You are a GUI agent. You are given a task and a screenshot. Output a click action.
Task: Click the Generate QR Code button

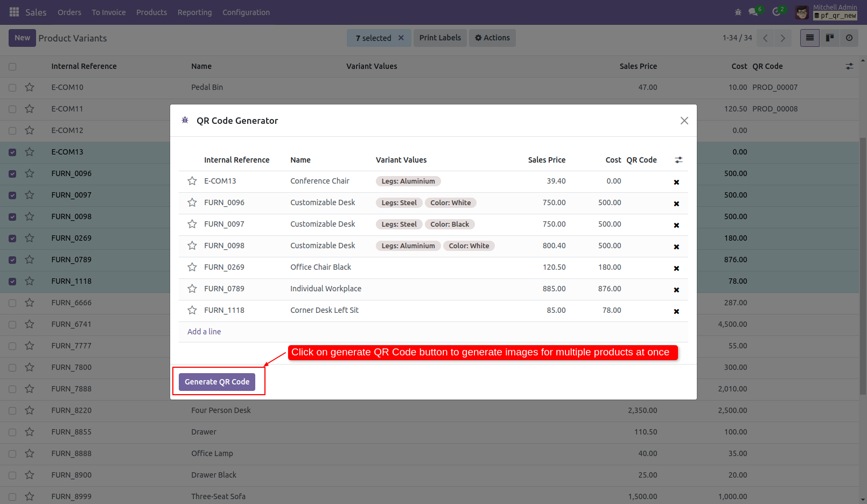(x=216, y=381)
